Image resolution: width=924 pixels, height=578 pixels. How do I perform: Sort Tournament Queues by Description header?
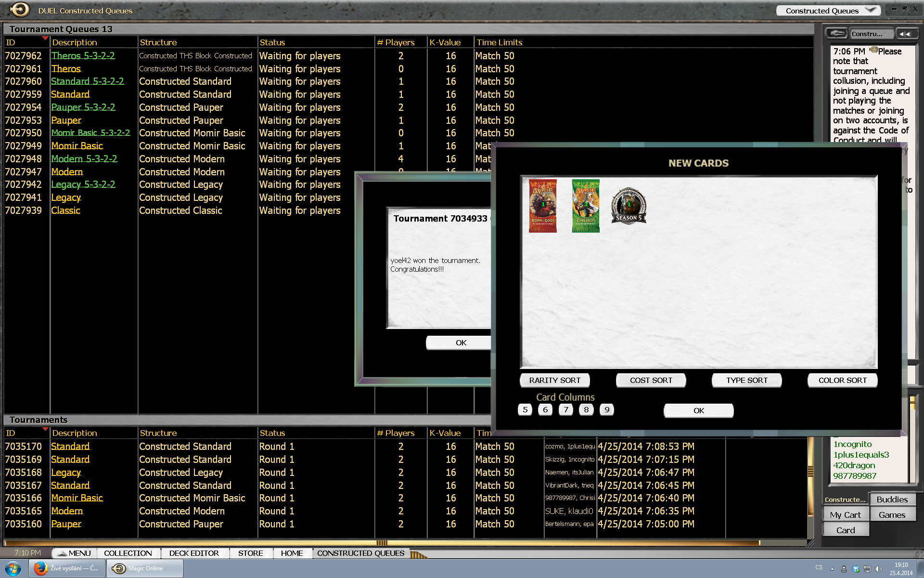coord(75,42)
